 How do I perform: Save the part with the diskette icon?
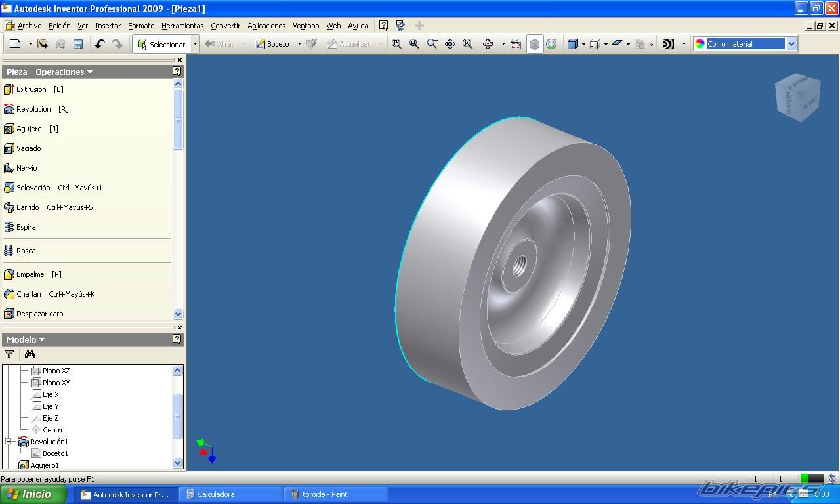point(78,44)
